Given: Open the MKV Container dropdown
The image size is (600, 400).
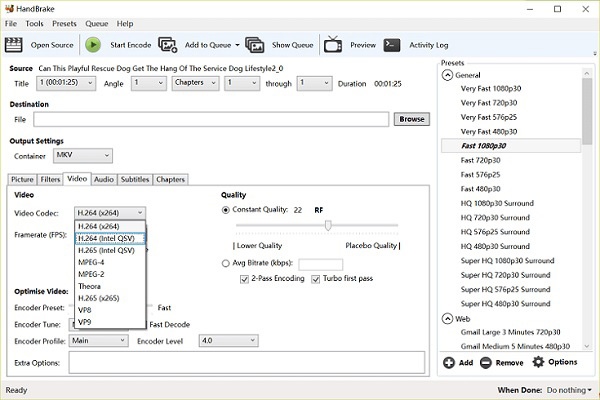Looking at the screenshot, I should coord(83,155).
